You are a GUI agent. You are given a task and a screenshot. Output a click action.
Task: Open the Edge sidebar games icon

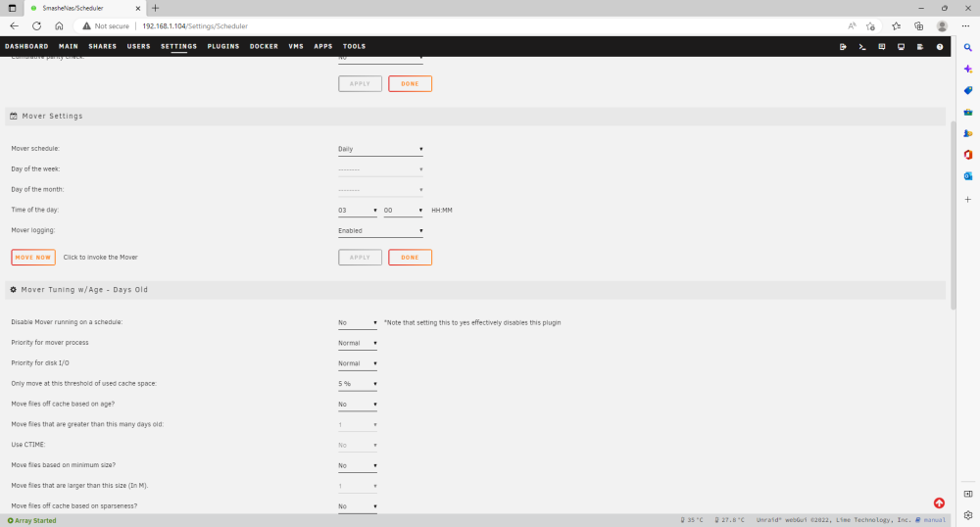coord(968,133)
